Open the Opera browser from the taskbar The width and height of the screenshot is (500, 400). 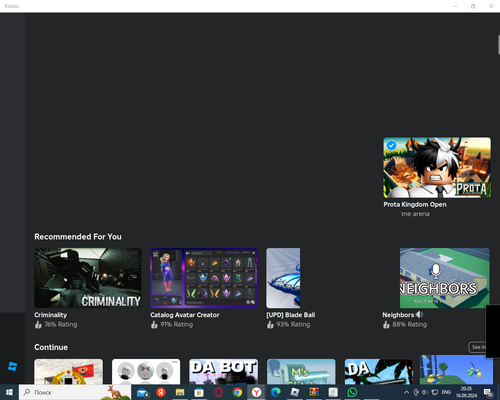218,392
